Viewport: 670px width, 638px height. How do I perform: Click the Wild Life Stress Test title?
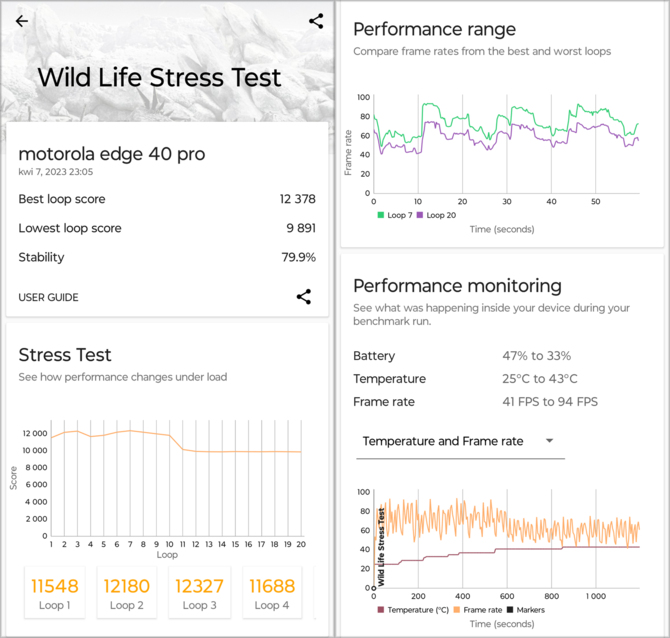click(x=159, y=78)
